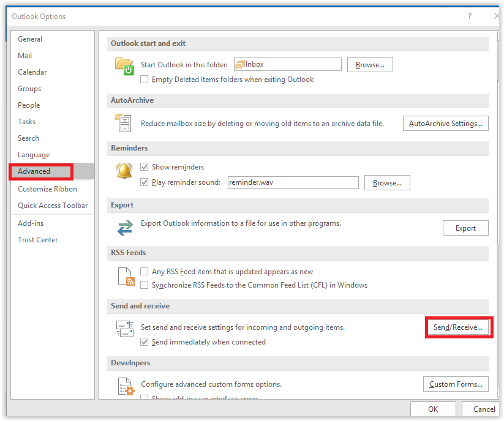This screenshot has width=504, height=421.
Task: Click the AutoArchive file cabinet icon
Action: click(123, 123)
